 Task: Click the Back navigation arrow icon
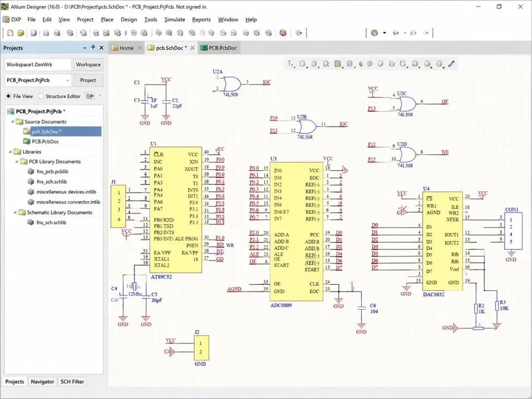click(395, 33)
